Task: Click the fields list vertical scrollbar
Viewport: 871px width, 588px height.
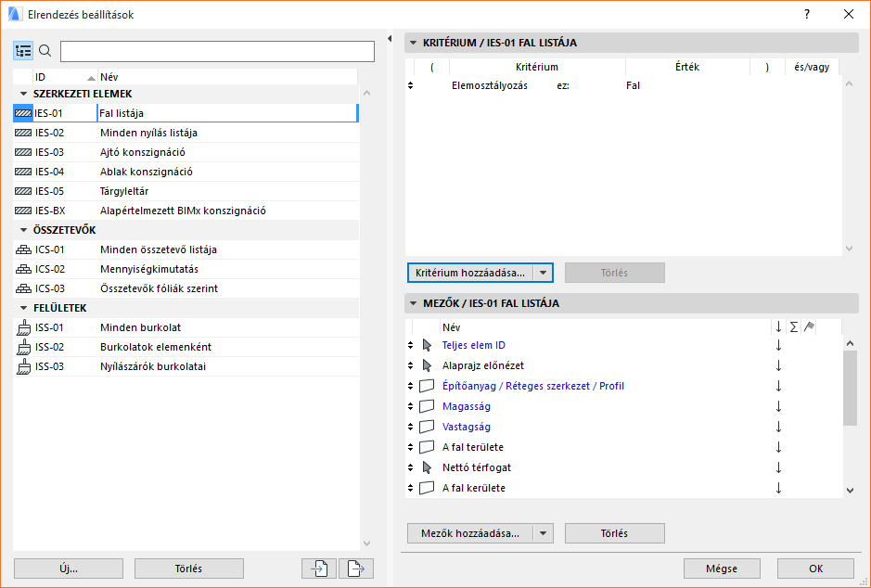Action: pos(850,390)
